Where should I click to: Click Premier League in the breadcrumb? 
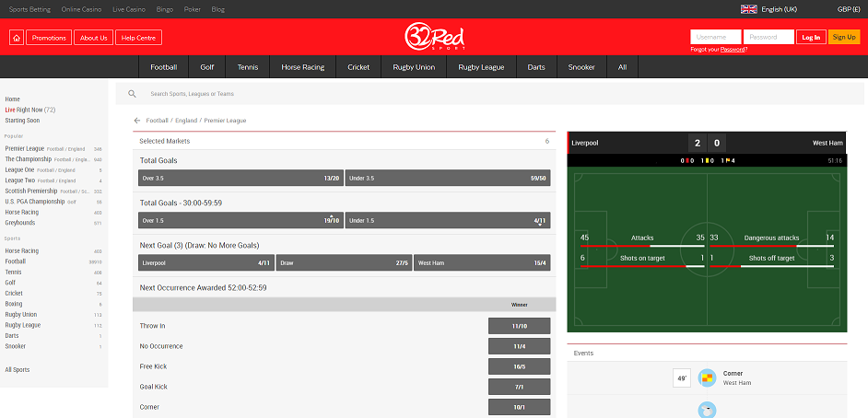(226, 121)
